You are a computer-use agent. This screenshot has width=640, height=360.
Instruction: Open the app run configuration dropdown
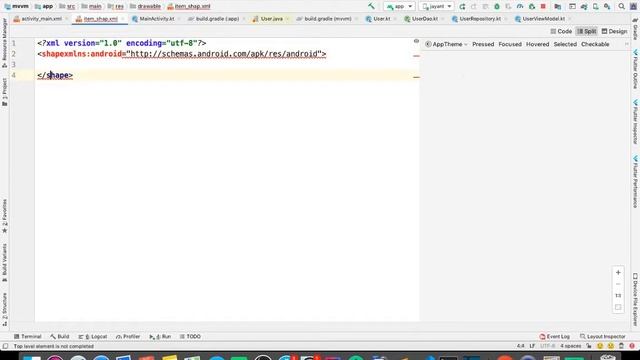click(399, 7)
